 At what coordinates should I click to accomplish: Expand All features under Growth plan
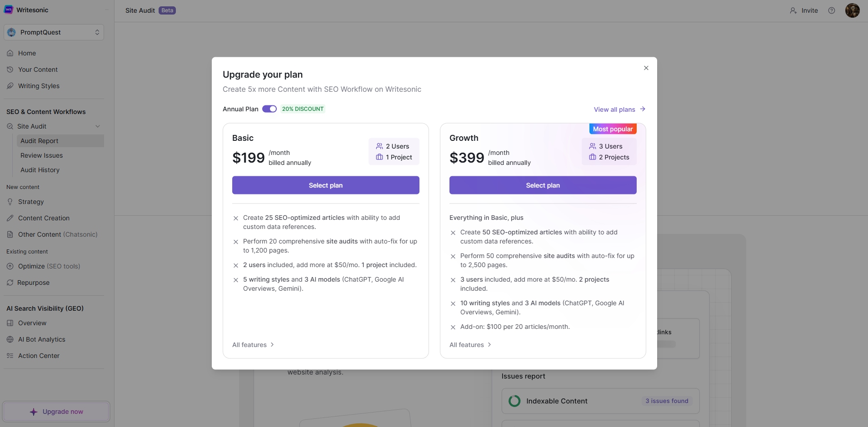(470, 345)
